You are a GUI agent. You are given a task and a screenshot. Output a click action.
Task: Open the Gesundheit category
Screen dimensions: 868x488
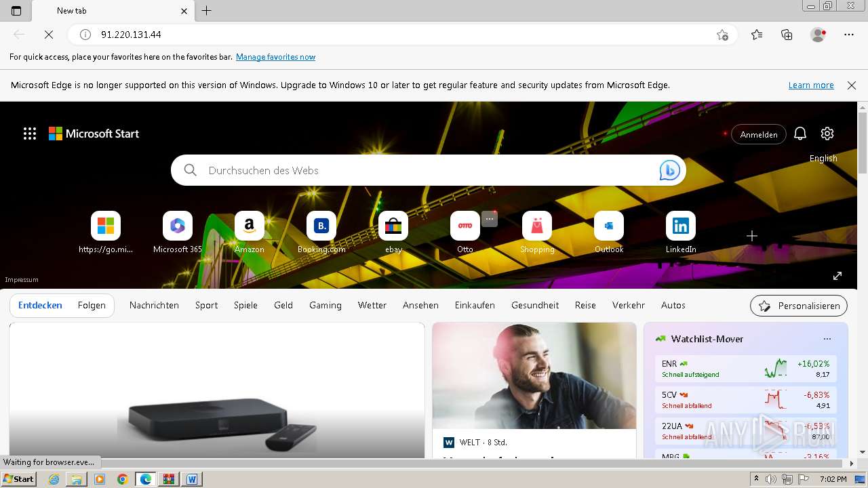(x=535, y=306)
